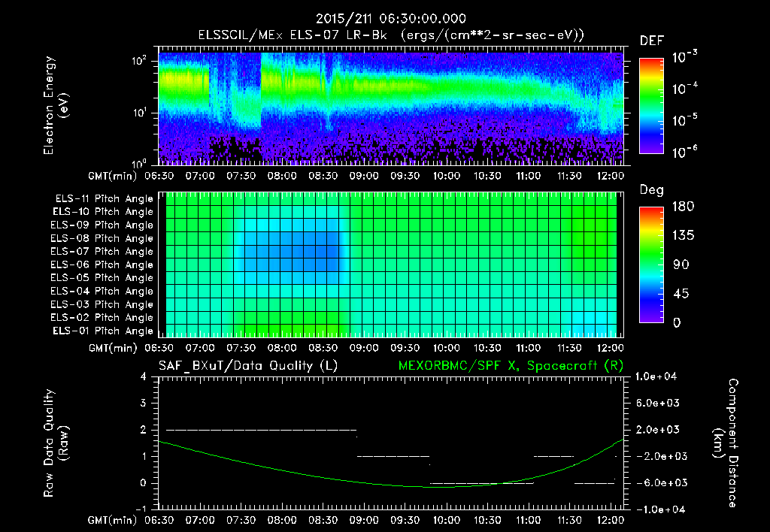Click the green spacecraft distance curve

click(391, 485)
